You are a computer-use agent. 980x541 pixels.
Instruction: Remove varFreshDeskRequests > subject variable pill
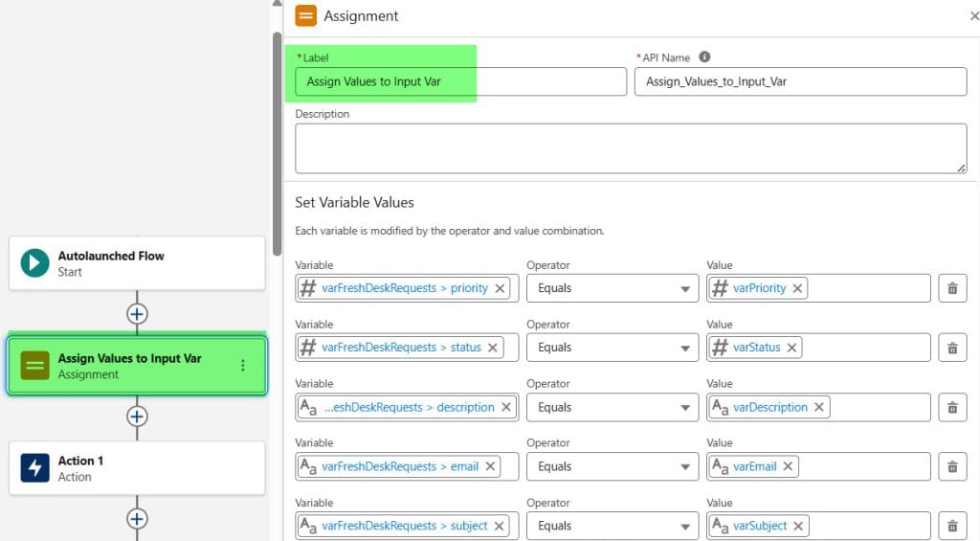click(499, 526)
